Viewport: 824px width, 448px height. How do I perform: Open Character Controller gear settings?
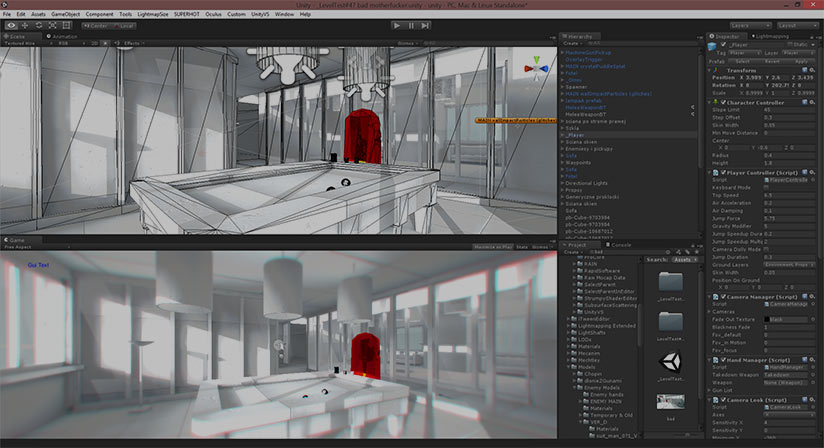(812, 102)
